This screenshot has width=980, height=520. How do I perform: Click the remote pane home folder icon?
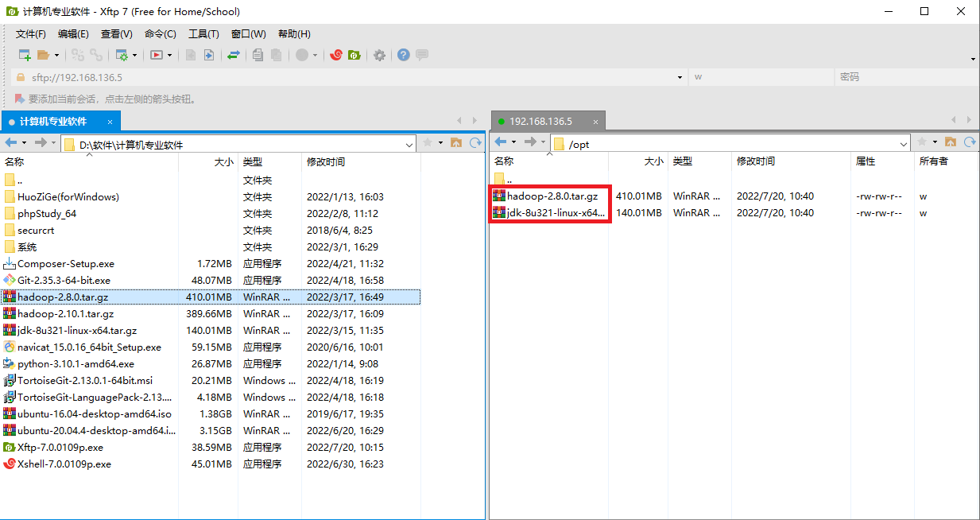(x=951, y=142)
